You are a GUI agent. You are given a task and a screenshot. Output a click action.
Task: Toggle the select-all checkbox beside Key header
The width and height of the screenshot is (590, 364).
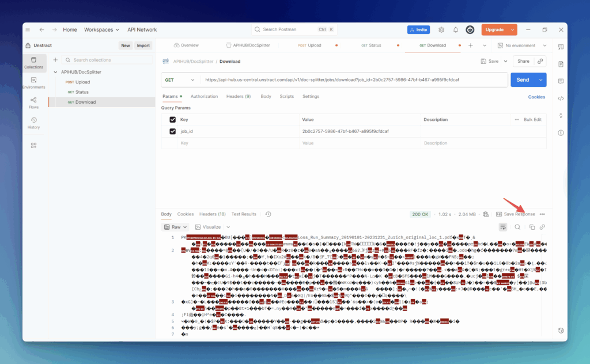point(172,120)
